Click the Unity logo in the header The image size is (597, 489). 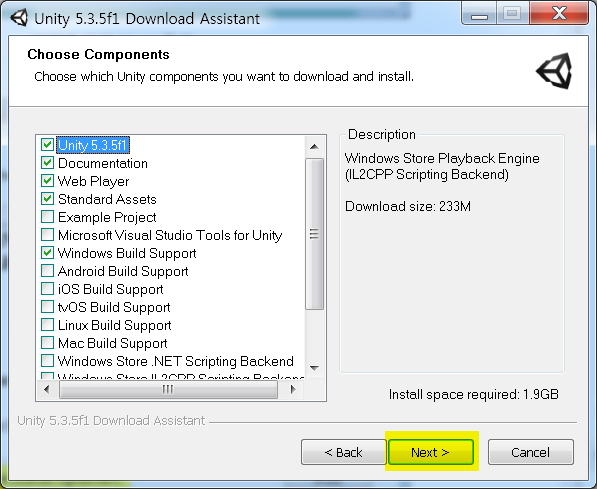[x=554, y=71]
